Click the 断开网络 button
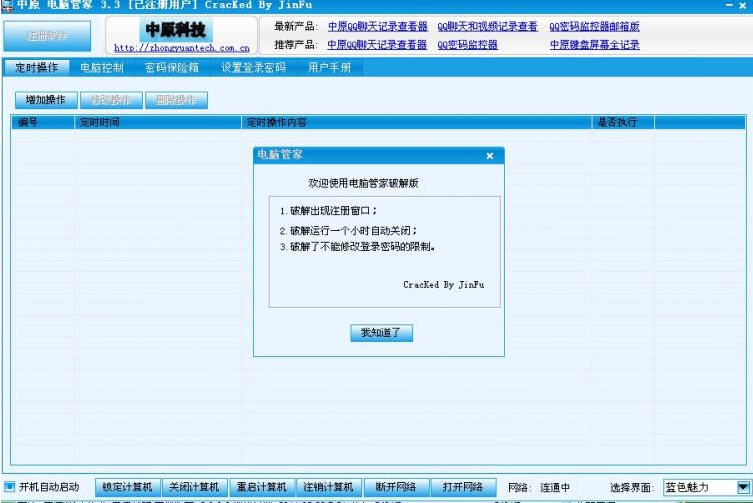The image size is (753, 503). 396,487
